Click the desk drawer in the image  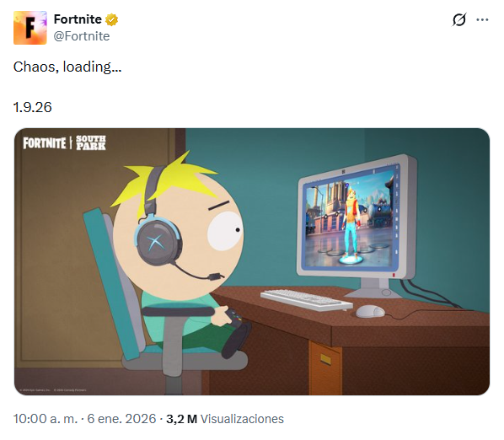point(325,368)
